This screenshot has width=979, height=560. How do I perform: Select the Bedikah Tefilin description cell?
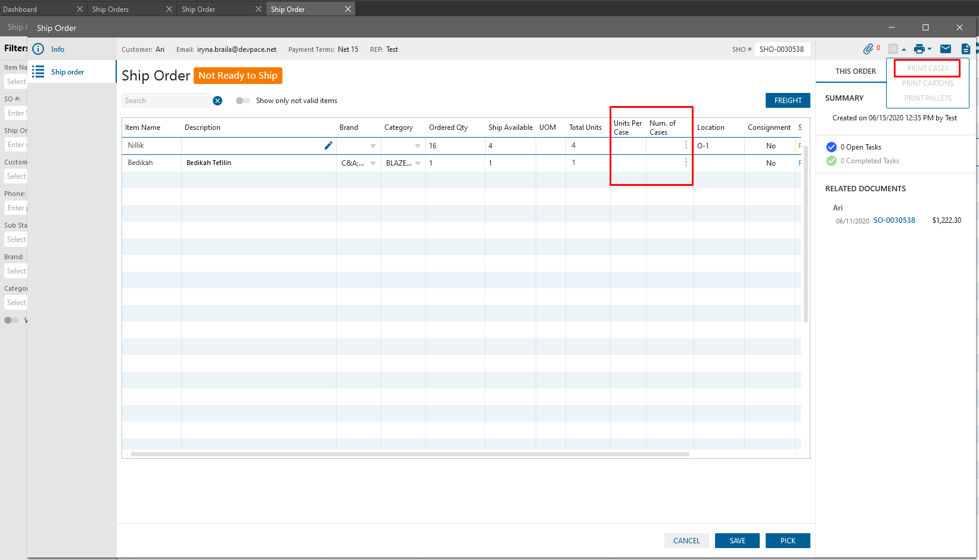pyautogui.click(x=259, y=163)
